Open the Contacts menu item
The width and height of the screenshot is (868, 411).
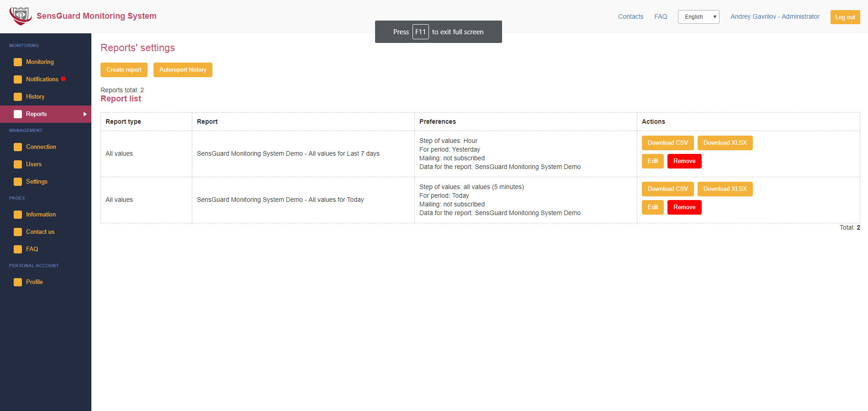630,16
